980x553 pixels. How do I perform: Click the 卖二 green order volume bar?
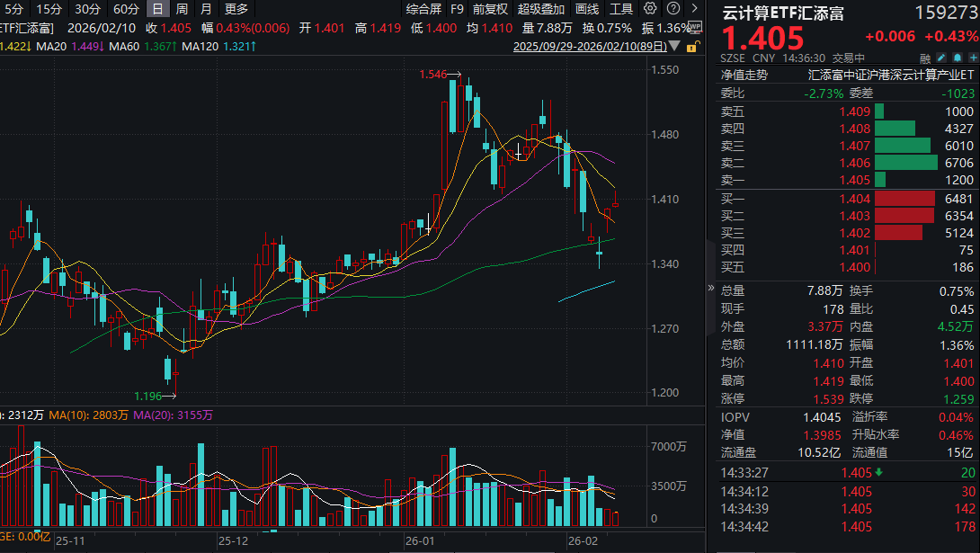coord(904,163)
